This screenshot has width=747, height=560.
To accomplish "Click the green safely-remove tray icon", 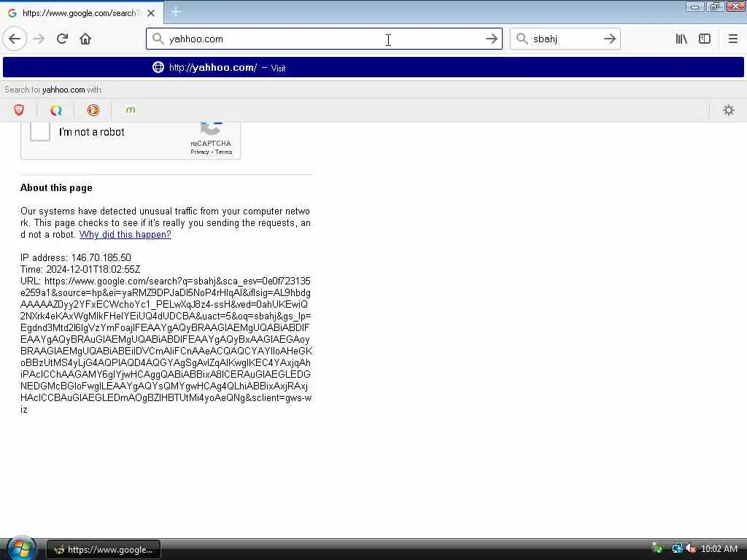I will [x=657, y=548].
